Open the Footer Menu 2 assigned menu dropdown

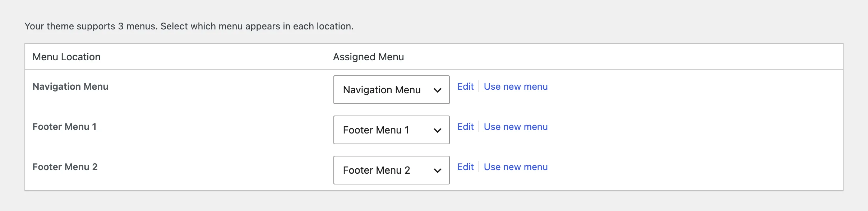(x=391, y=170)
